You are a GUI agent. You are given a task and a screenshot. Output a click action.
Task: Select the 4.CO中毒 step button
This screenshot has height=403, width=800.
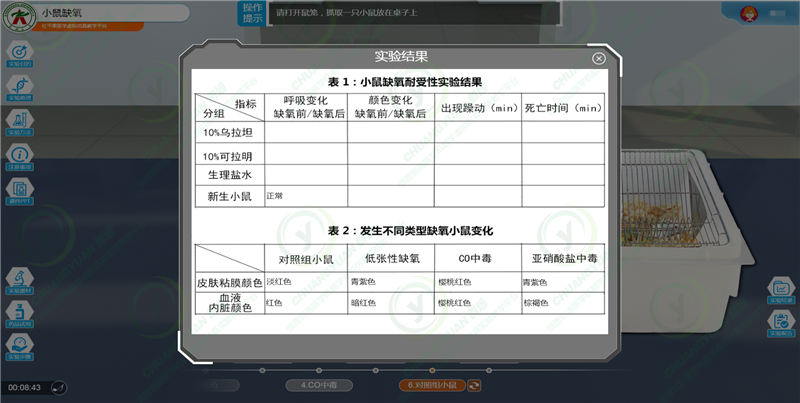pos(319,385)
